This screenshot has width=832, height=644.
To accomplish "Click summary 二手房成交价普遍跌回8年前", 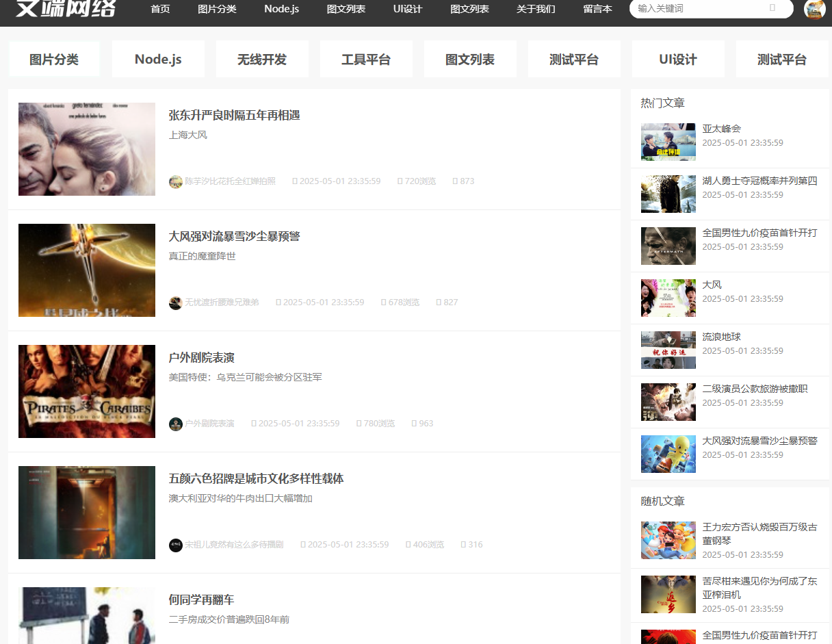I will 229,619.
